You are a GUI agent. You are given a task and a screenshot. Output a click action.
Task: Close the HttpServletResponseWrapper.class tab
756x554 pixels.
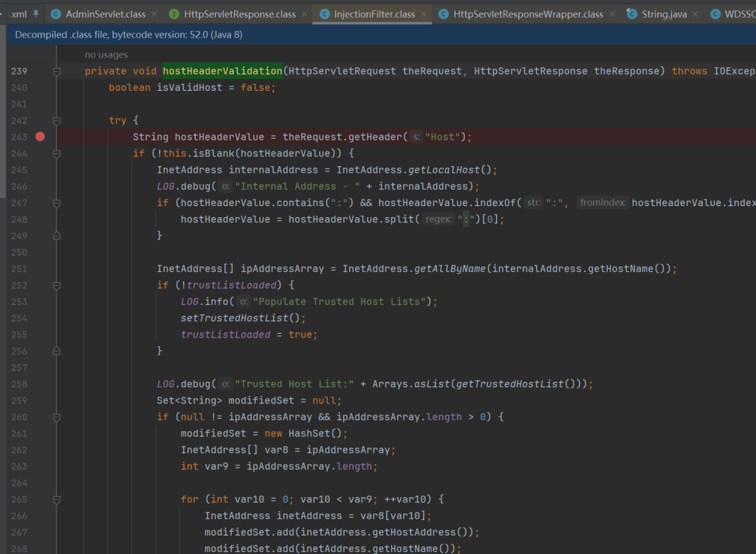pos(612,15)
